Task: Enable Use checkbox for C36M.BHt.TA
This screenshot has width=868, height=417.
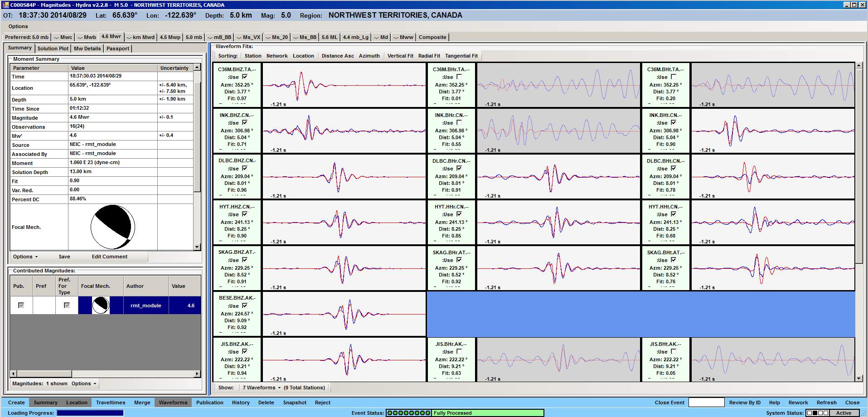Action: coord(673,77)
